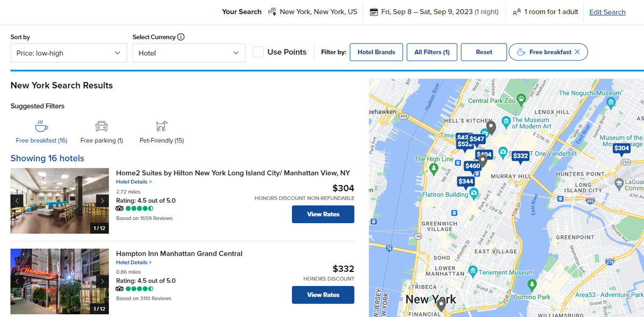This screenshot has width=644, height=317.
Task: Open Hotel Details for Hampton Inn Manhattan
Action: tap(134, 262)
